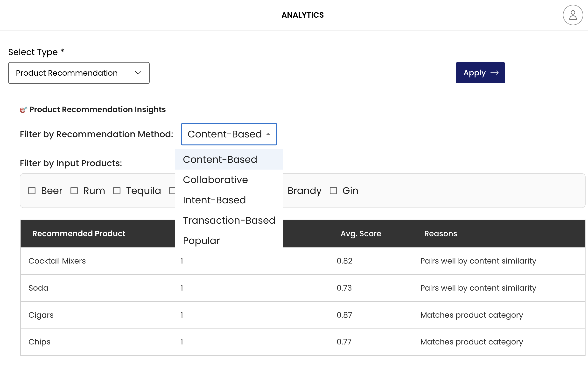Select the Cigars row in table
The width and height of the screenshot is (588, 372).
point(41,315)
